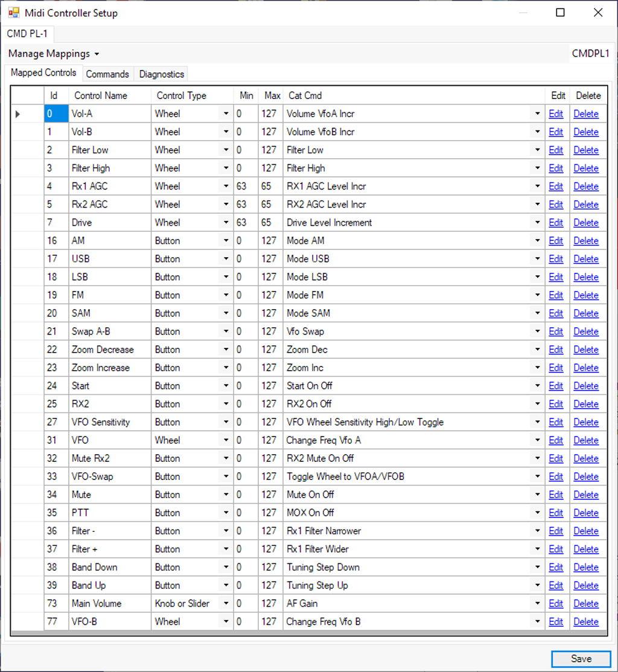618x672 pixels.
Task: Select the row header of Vol-A row
Action: click(x=27, y=114)
